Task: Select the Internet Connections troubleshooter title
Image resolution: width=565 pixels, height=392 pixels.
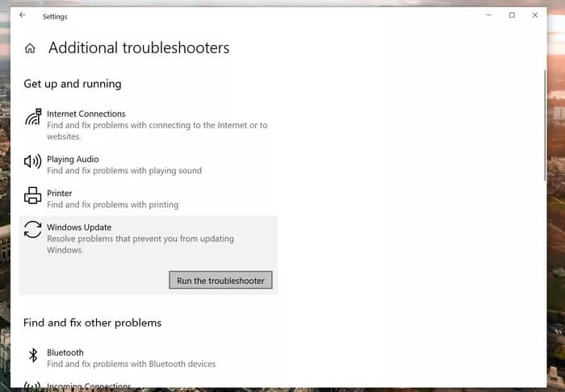Action: tap(86, 114)
